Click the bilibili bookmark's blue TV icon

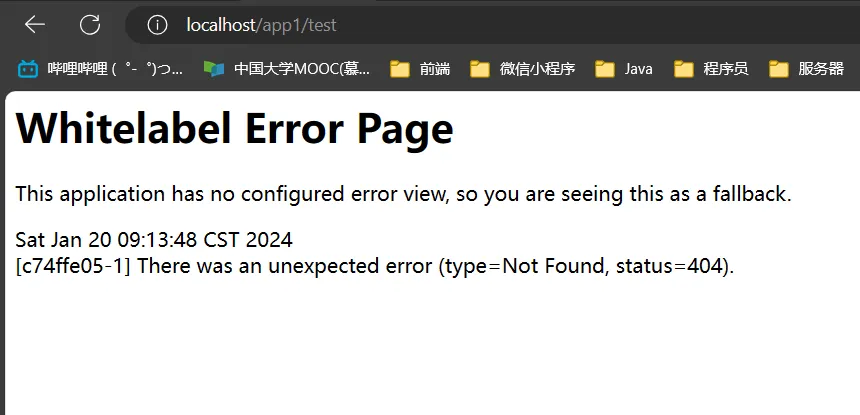coord(28,69)
